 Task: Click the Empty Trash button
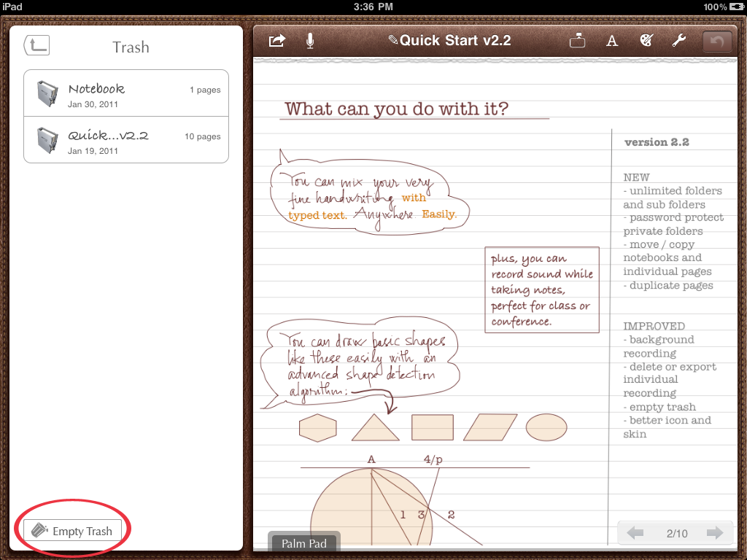click(x=72, y=531)
